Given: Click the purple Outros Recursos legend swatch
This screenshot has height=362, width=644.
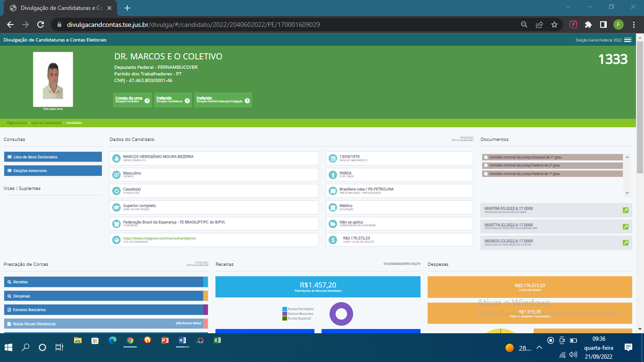Looking at the screenshot, I should pyautogui.click(x=284, y=313).
